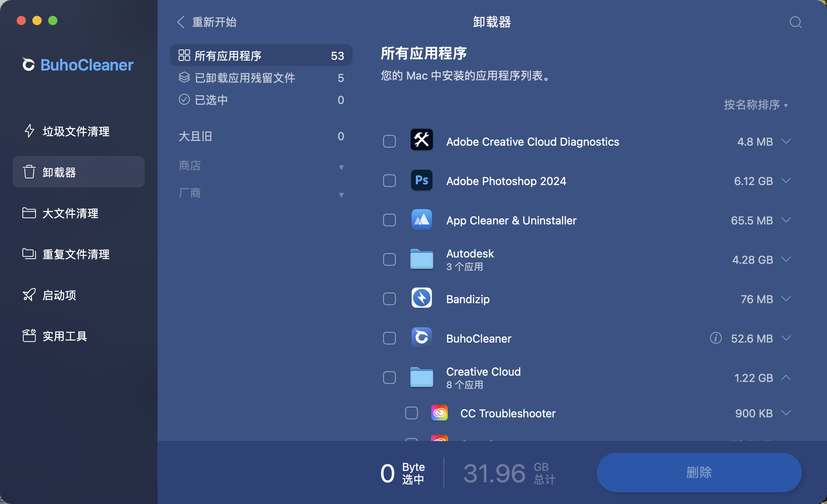Select the 已选中 category
Image resolution: width=827 pixels, height=504 pixels.
coord(261,100)
